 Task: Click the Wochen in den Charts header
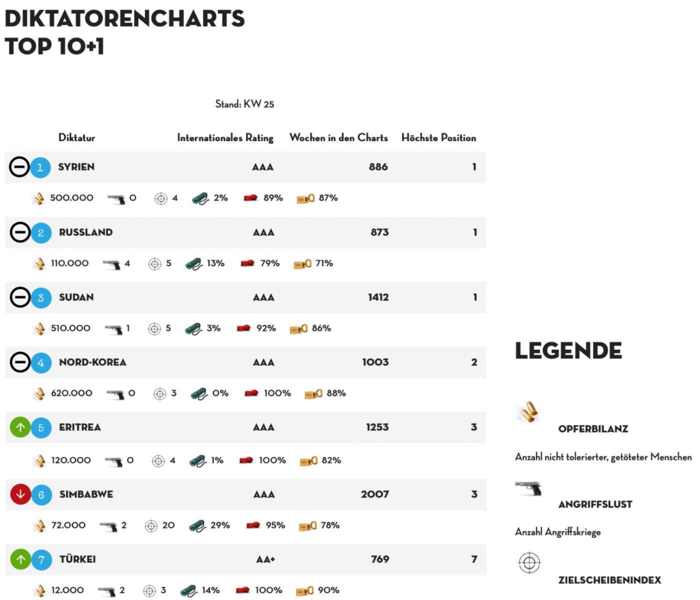pos(338,137)
